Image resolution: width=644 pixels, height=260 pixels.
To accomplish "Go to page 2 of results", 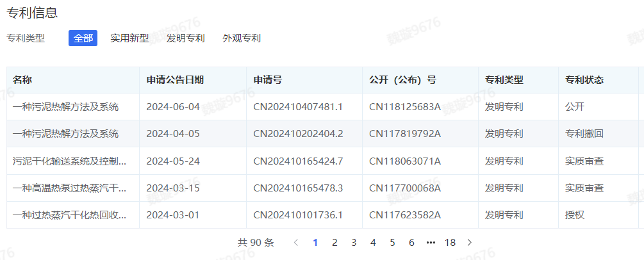I will click(x=334, y=243).
